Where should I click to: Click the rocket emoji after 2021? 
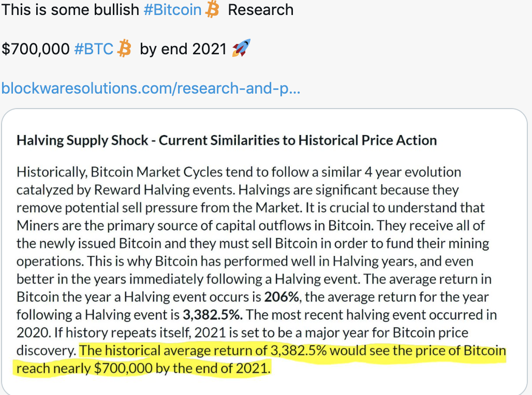coord(241,48)
